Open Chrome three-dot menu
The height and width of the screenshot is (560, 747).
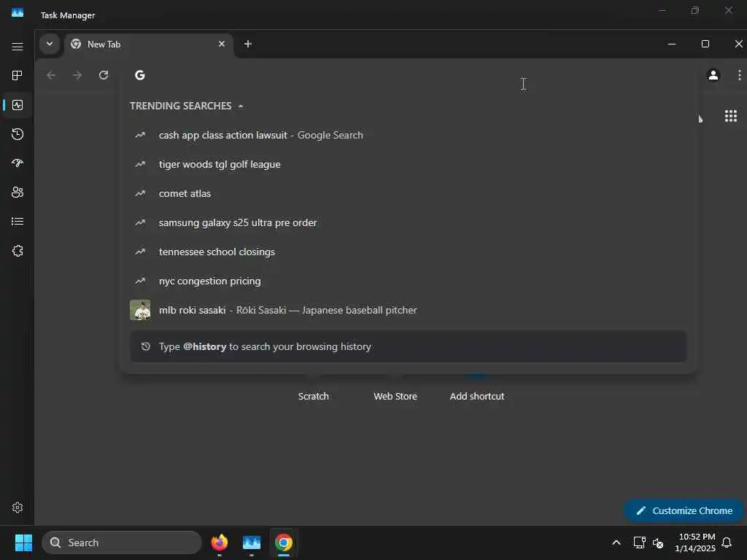tap(739, 75)
